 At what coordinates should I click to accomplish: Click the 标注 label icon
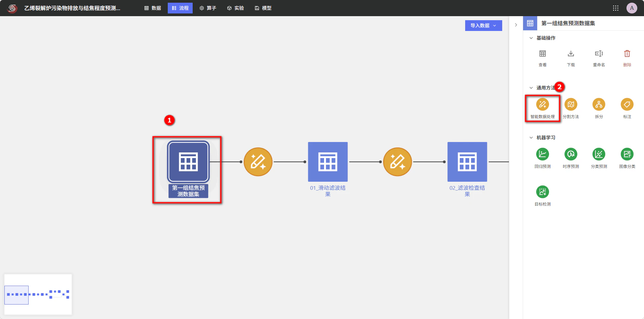click(627, 104)
